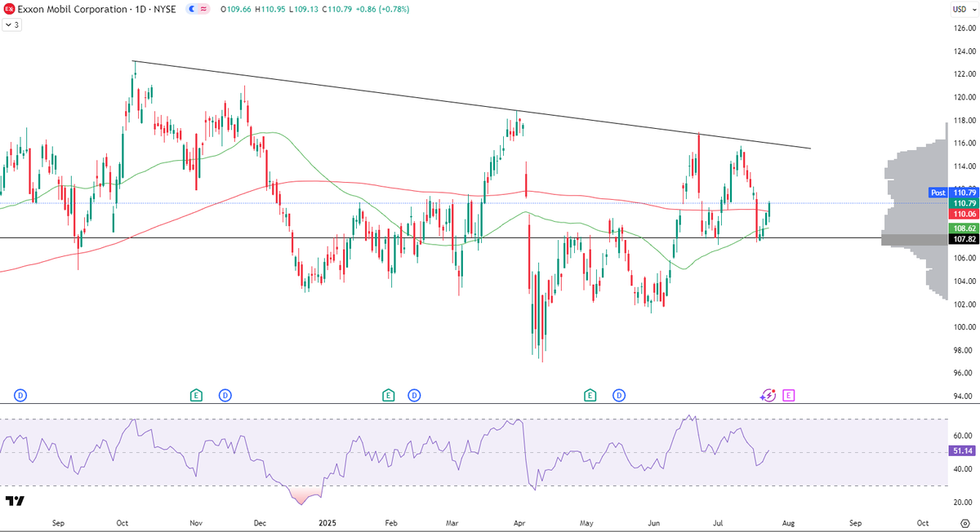Click the 20.00 RSI axis label

click(x=964, y=503)
